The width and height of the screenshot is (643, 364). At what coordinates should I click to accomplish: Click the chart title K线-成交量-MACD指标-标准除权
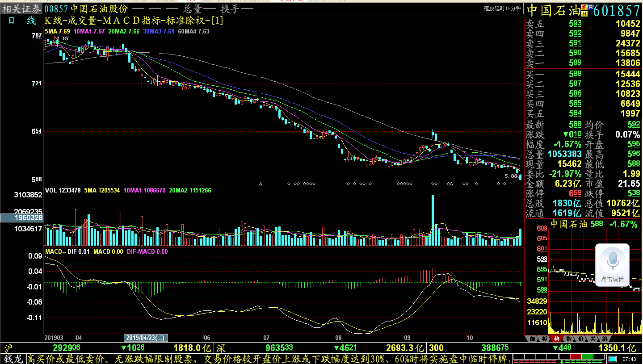pyautogui.click(x=134, y=21)
